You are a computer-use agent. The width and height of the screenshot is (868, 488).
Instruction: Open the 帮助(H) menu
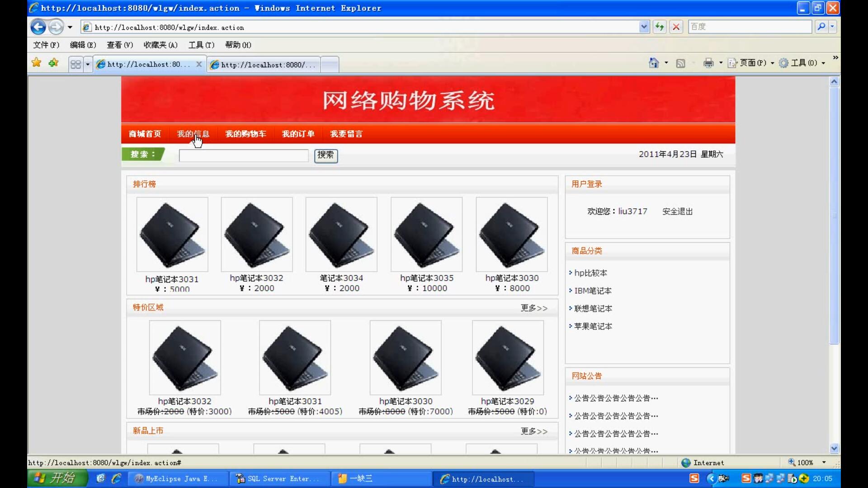238,45
